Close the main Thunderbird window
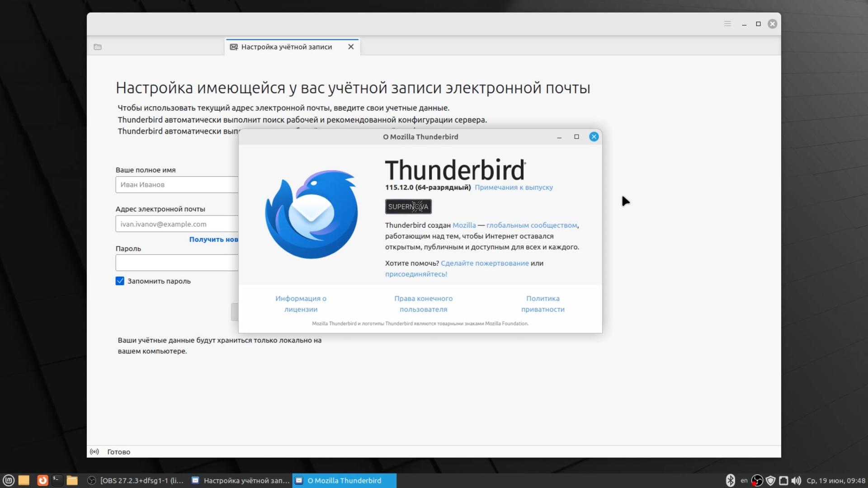The width and height of the screenshot is (868, 488). [x=772, y=24]
